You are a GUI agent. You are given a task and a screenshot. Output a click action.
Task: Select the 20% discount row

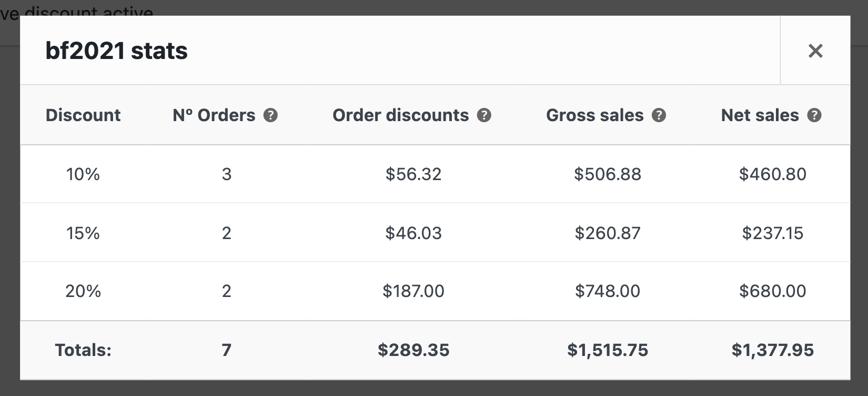(x=82, y=291)
